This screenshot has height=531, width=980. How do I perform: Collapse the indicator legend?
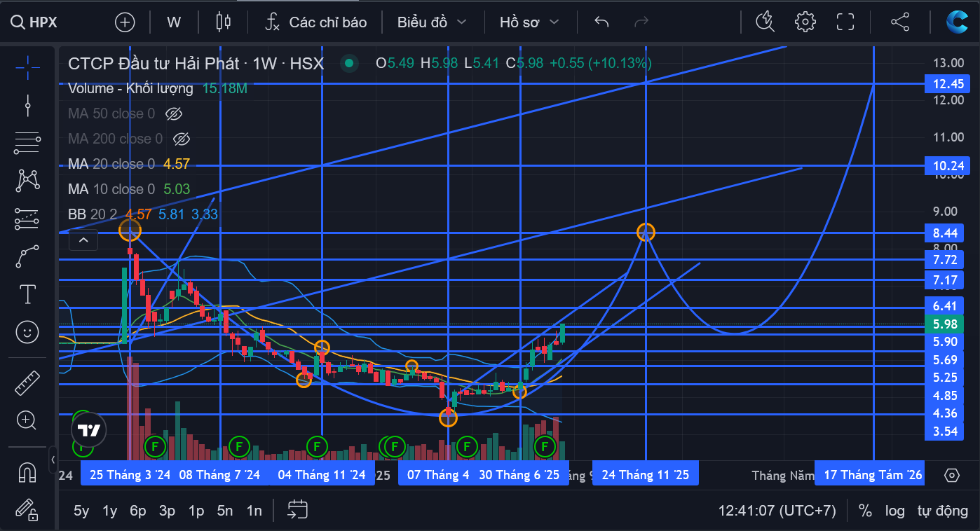(x=83, y=241)
